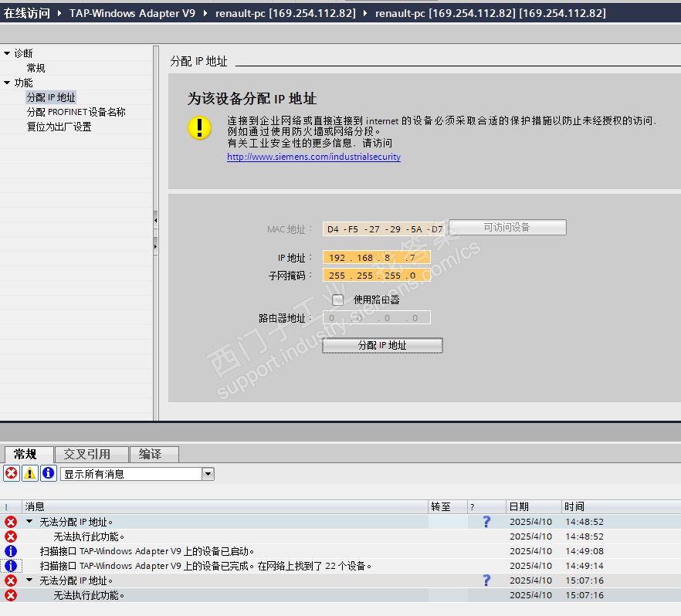Open breadcrumb arrow after 在线访问
Viewport: 681px width, 616px height.
59,13
